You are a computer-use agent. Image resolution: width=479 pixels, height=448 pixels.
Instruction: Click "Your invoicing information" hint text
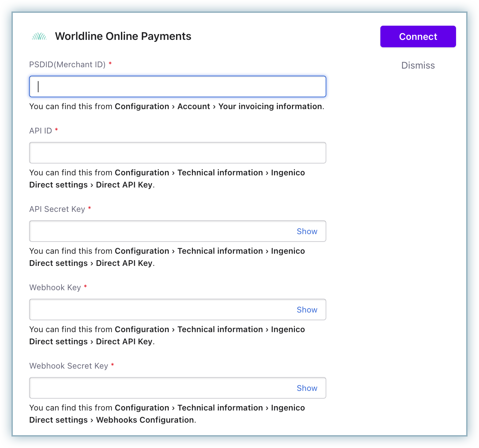pyautogui.click(x=270, y=106)
